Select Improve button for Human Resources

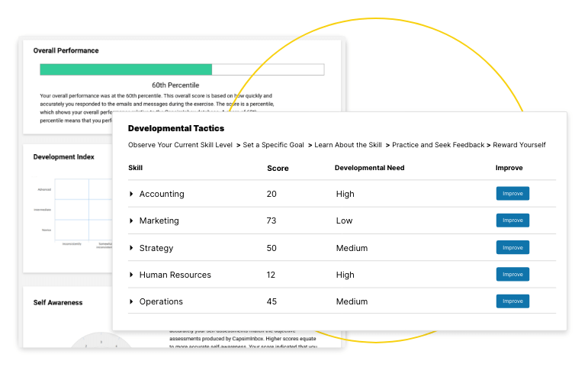point(512,275)
